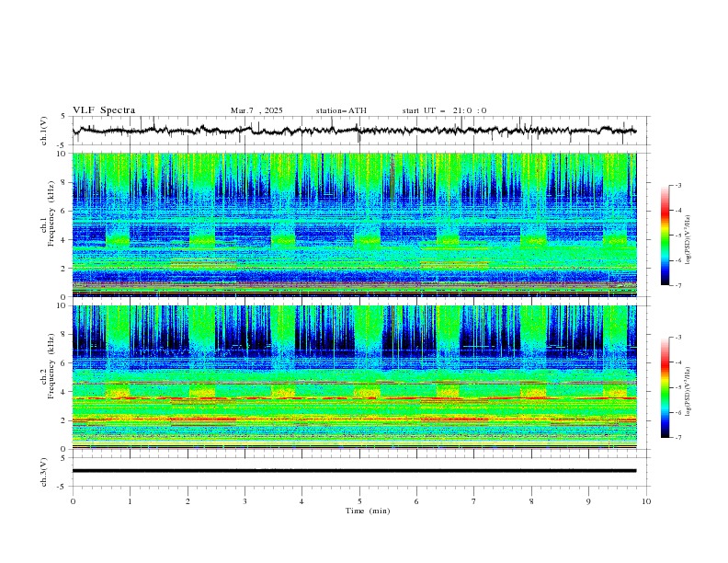Image resolution: width=728 pixels, height=563 pixels.
Task: Click the 'VLF Spectra' title text
Action: [x=104, y=110]
